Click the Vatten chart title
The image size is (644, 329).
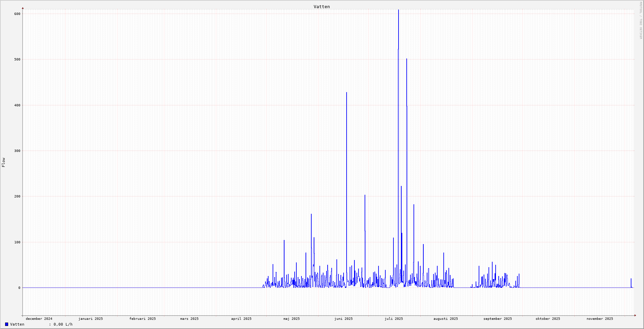coord(321,6)
